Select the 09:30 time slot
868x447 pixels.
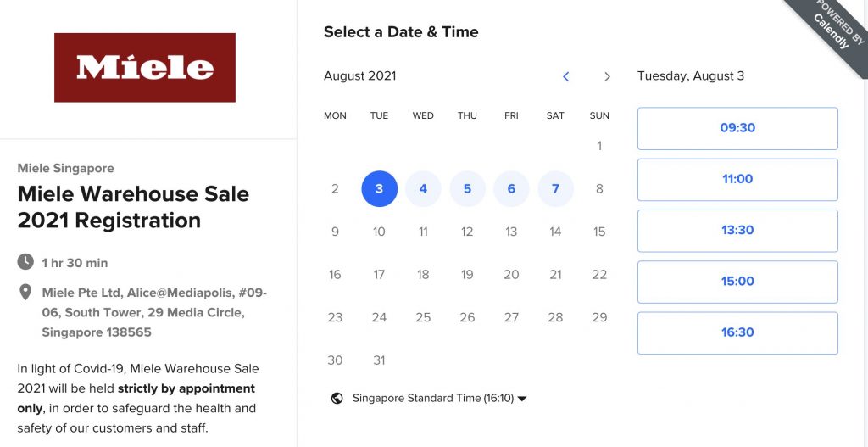pyautogui.click(x=737, y=129)
